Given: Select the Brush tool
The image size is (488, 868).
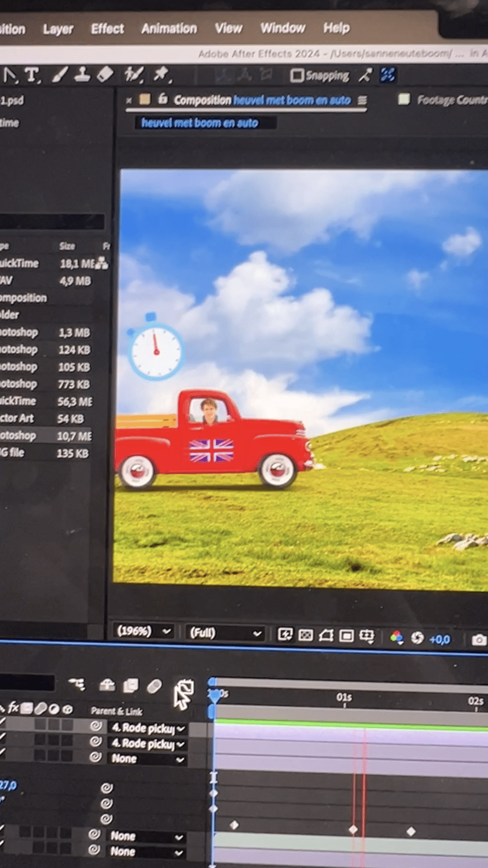Looking at the screenshot, I should pos(60,75).
